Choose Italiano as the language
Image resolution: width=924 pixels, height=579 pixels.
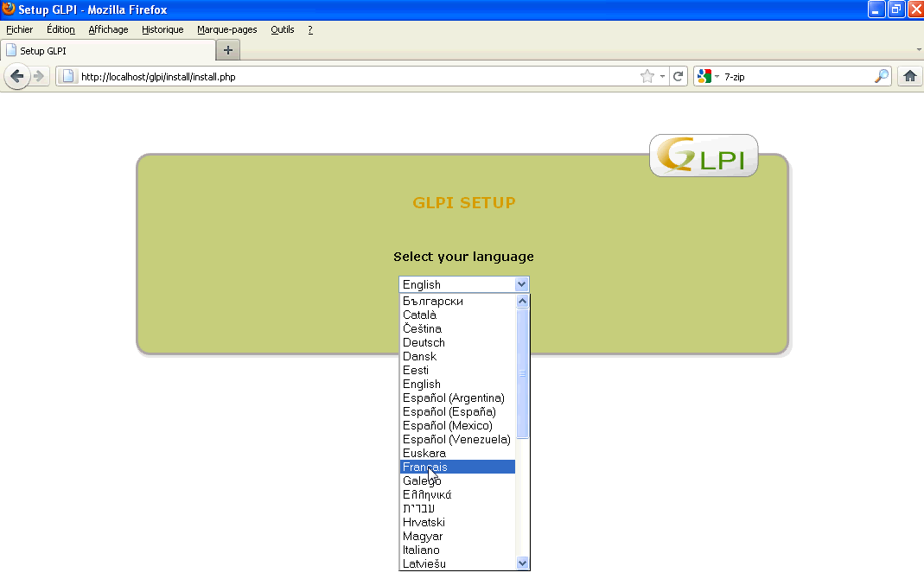click(457, 550)
